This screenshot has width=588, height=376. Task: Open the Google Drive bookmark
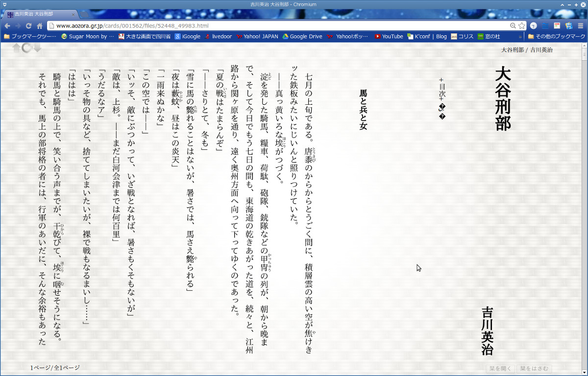(302, 36)
